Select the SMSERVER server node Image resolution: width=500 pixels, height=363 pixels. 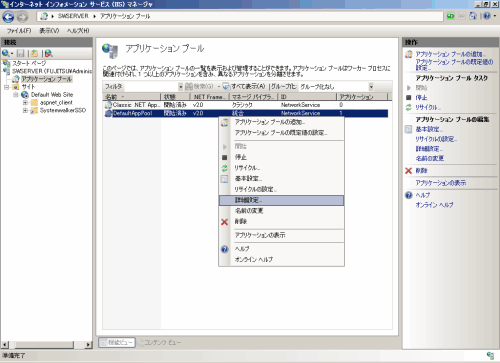click(x=52, y=71)
